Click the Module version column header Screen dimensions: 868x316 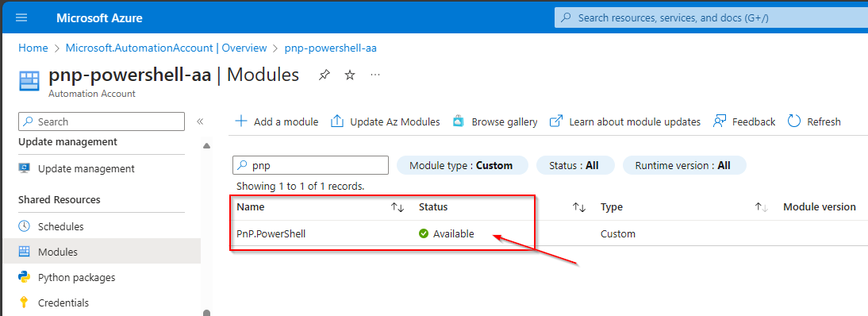pos(820,206)
